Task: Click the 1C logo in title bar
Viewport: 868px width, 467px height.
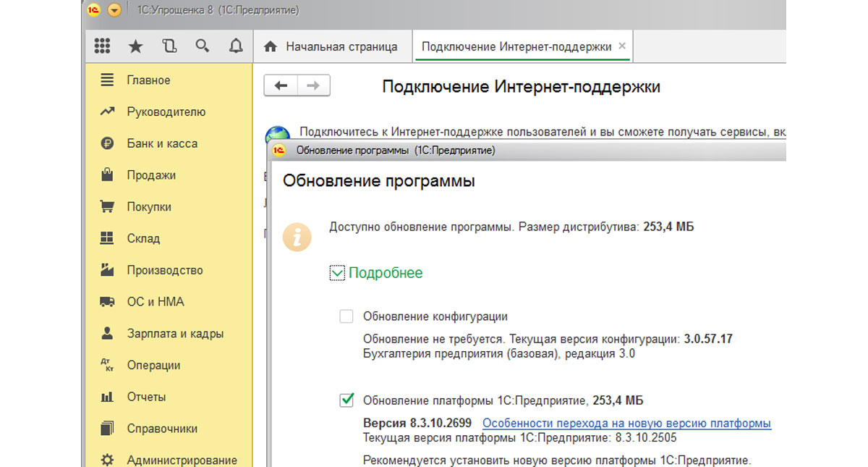Action: pos(93,10)
